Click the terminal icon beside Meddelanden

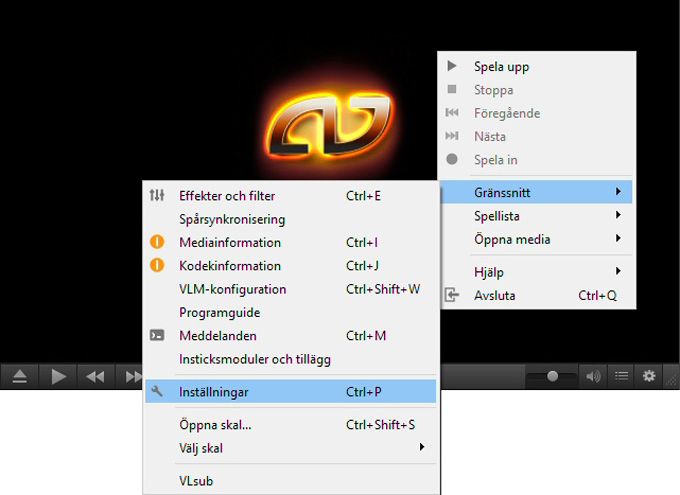pos(157,335)
